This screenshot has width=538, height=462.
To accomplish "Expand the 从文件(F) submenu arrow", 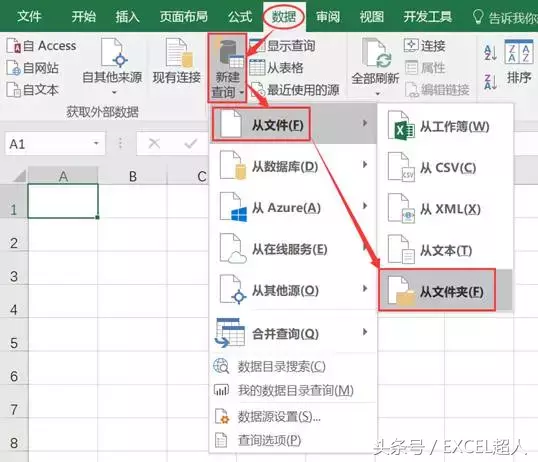I will point(365,123).
